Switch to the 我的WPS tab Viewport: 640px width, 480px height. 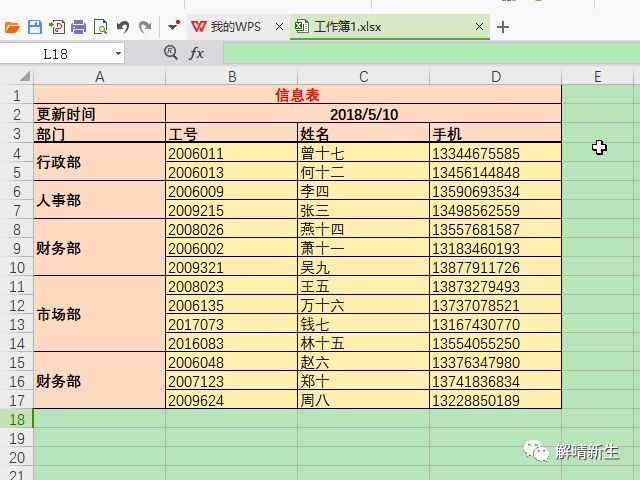pyautogui.click(x=234, y=27)
